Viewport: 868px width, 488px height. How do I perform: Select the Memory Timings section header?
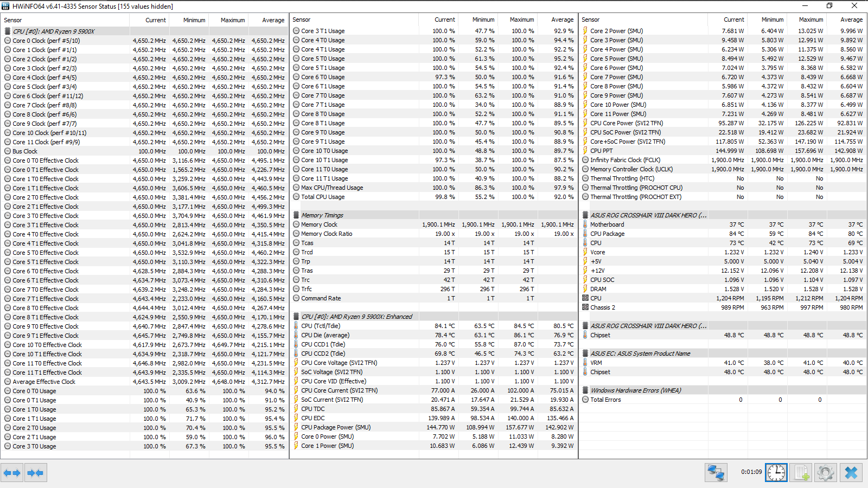(x=433, y=215)
